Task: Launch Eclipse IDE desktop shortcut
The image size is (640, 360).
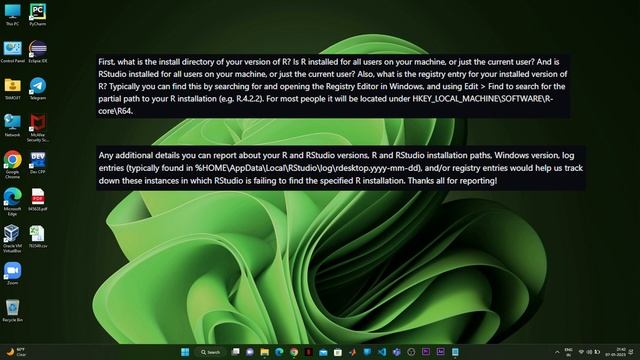Action: pyautogui.click(x=38, y=52)
